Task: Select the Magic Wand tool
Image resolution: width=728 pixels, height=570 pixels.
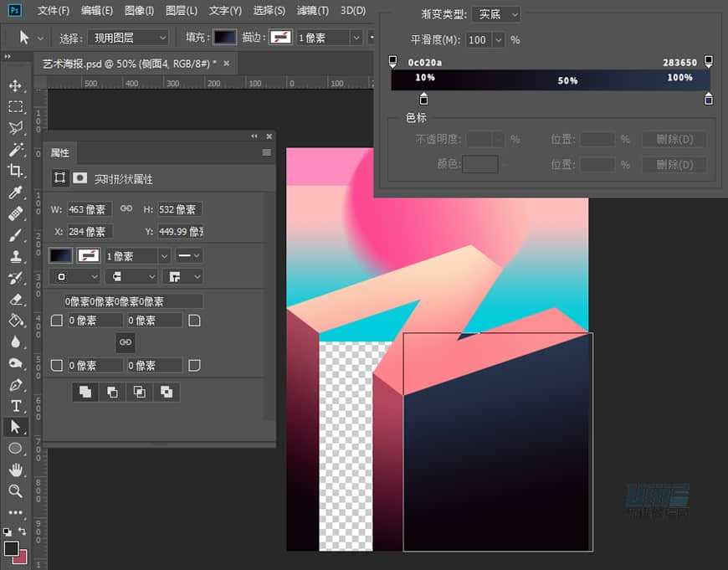Action: (15, 150)
